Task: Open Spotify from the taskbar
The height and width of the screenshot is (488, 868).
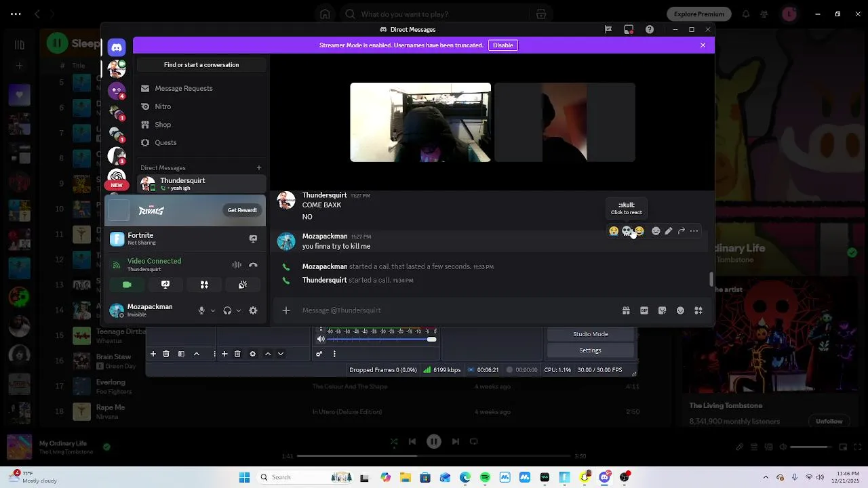Action: [485, 477]
